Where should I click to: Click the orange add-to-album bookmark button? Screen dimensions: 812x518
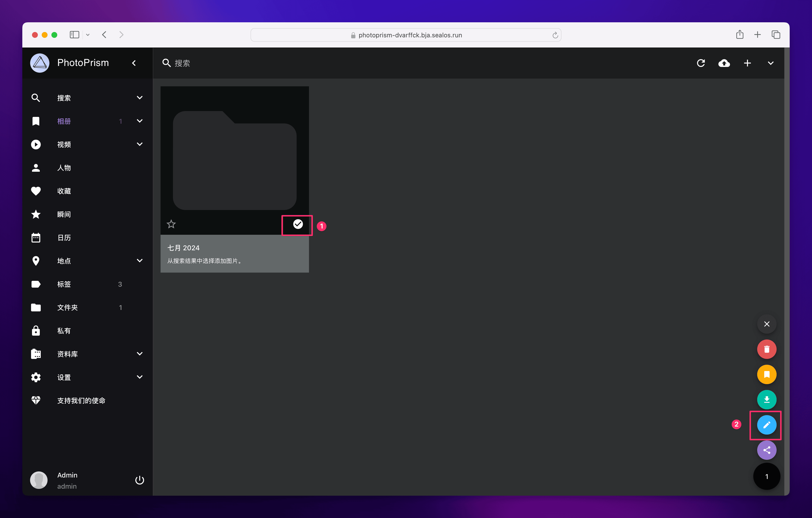[x=766, y=374]
